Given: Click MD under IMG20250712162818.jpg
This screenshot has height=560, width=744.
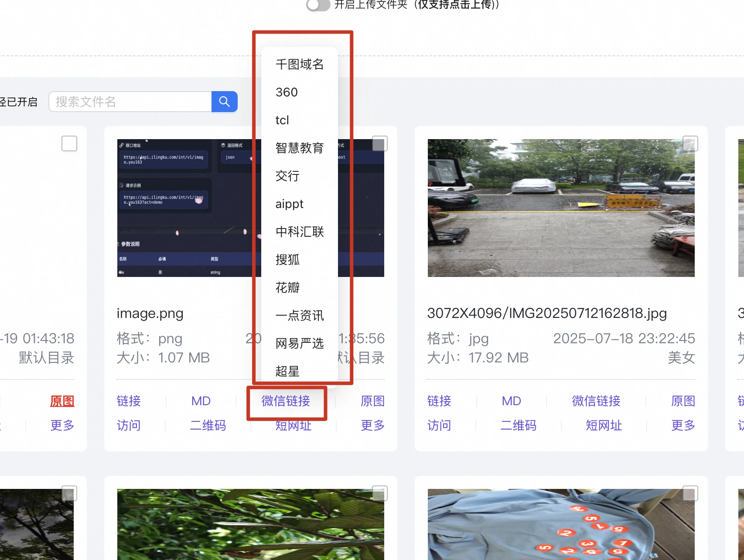Looking at the screenshot, I should click(x=512, y=401).
